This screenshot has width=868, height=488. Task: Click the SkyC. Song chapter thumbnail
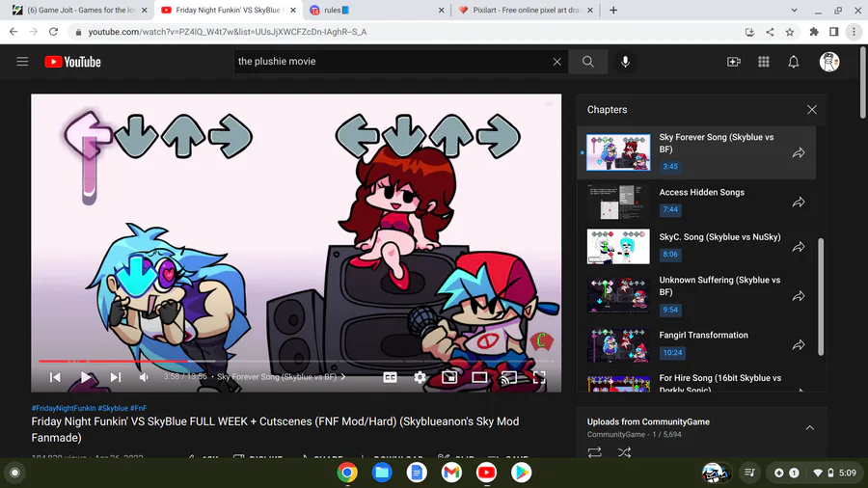coord(618,247)
